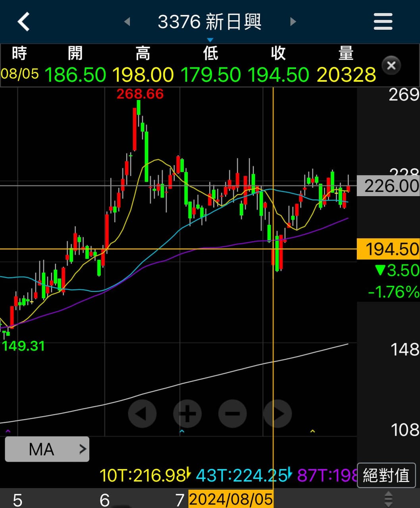The image size is (420, 508).
Task: Tap the 148 price axis label
Action: [x=405, y=350]
